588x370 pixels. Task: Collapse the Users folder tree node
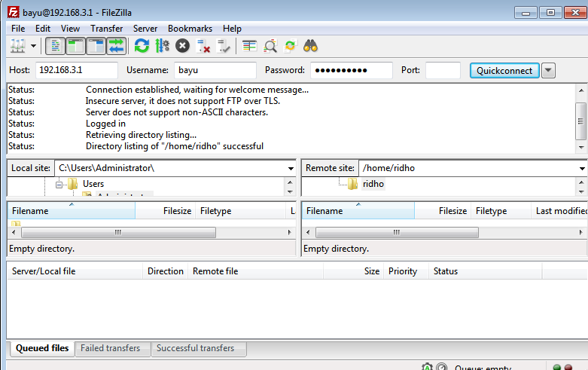[59, 185]
